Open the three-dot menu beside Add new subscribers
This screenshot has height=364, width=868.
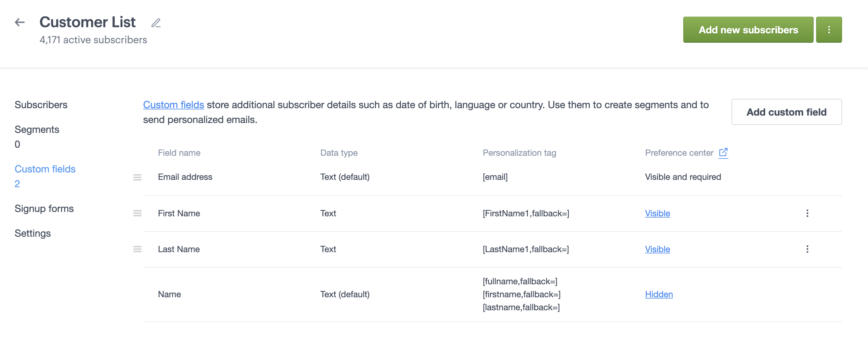pyautogui.click(x=829, y=29)
